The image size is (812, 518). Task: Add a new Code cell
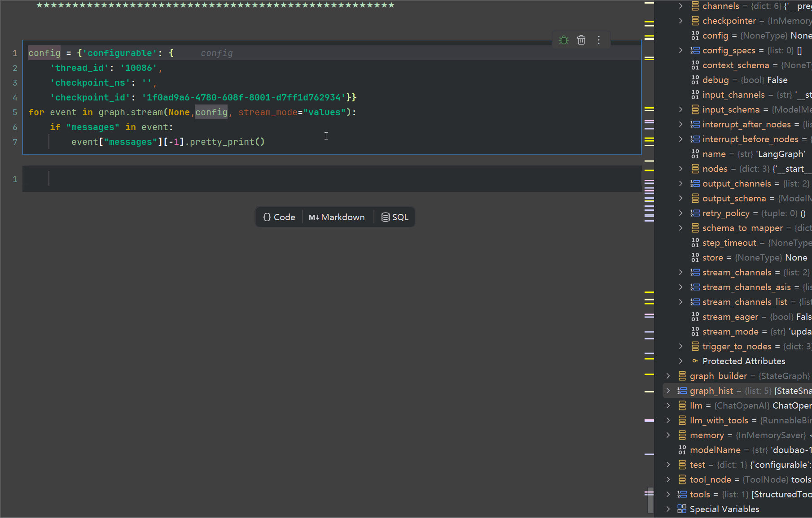tap(279, 218)
